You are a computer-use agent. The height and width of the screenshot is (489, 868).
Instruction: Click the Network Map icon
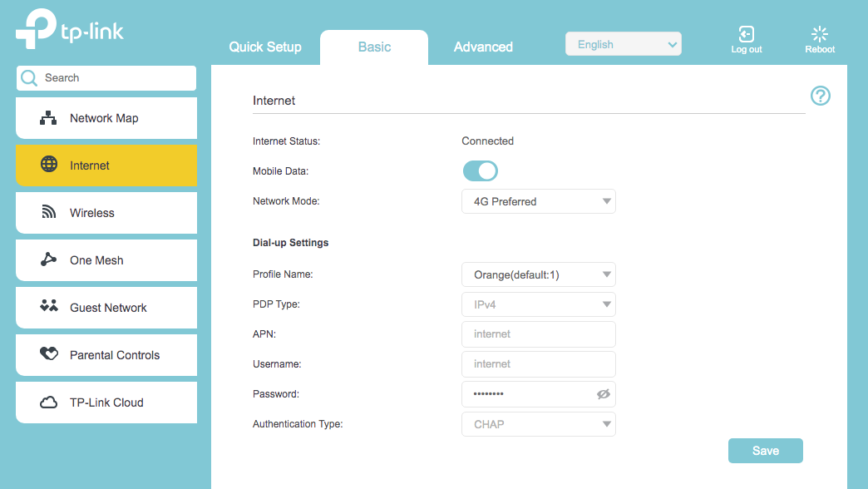click(x=49, y=118)
